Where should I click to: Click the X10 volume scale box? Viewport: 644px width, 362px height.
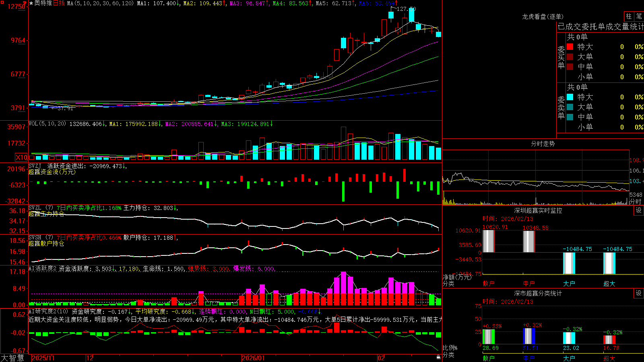[x=21, y=157]
